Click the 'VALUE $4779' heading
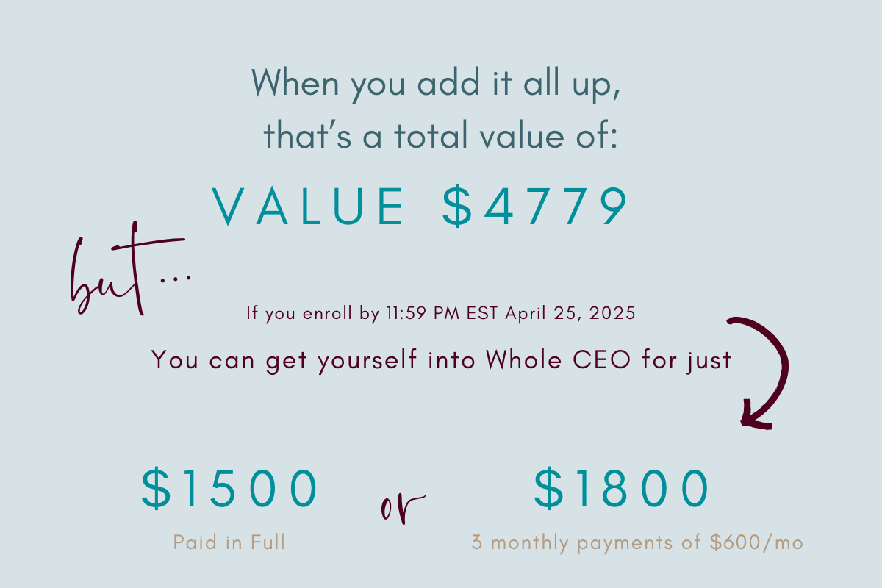Image resolution: width=882 pixels, height=588 pixels. tap(420, 206)
